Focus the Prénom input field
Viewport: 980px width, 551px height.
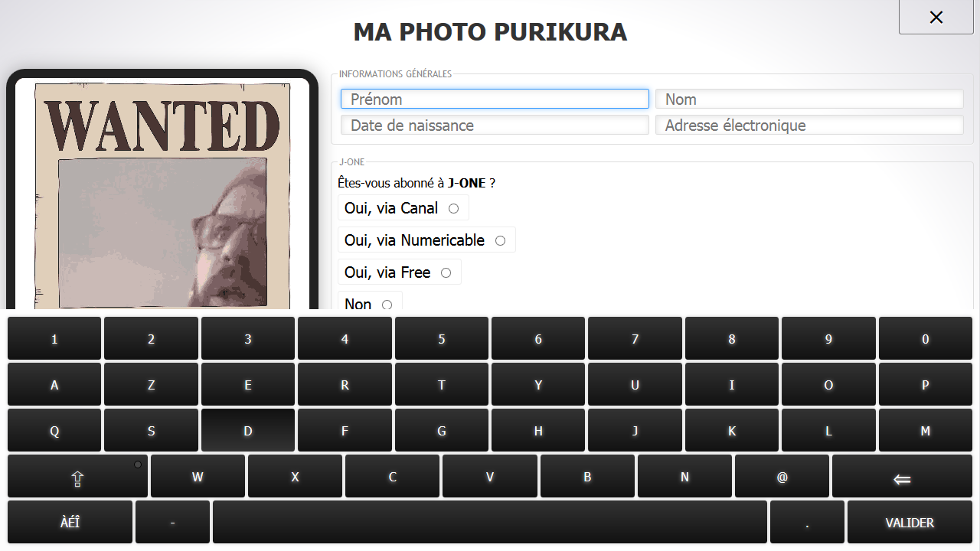(495, 99)
